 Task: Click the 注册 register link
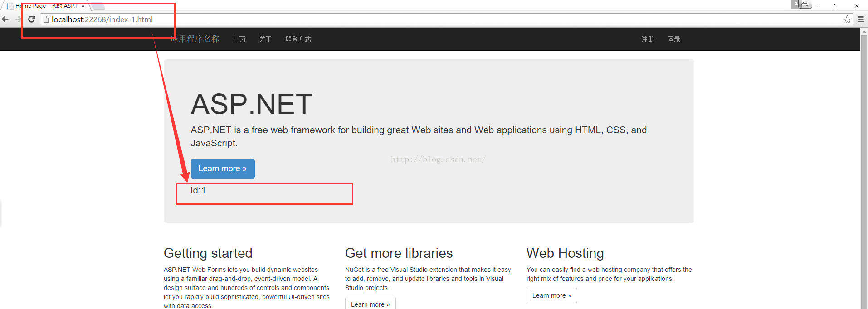click(x=648, y=39)
